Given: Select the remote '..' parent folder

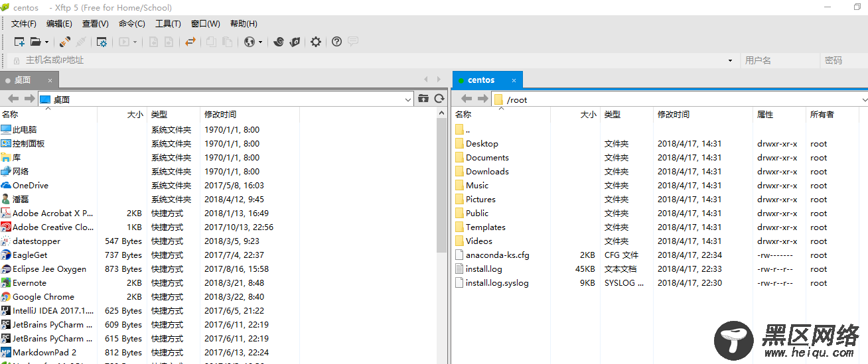Looking at the screenshot, I should point(463,130).
